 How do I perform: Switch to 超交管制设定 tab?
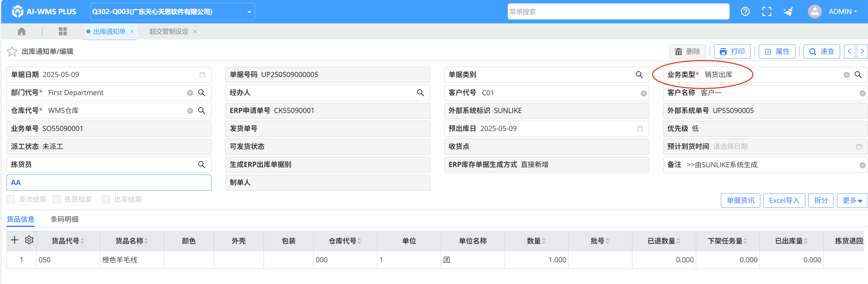(169, 31)
